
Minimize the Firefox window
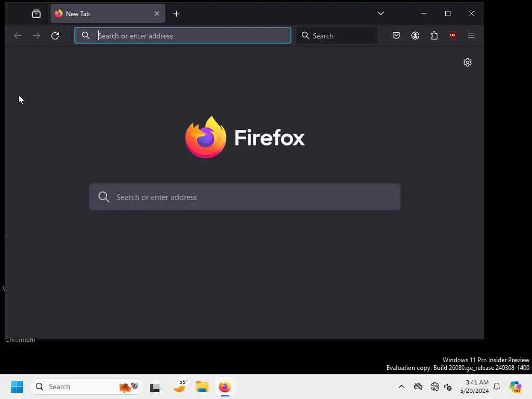(424, 14)
